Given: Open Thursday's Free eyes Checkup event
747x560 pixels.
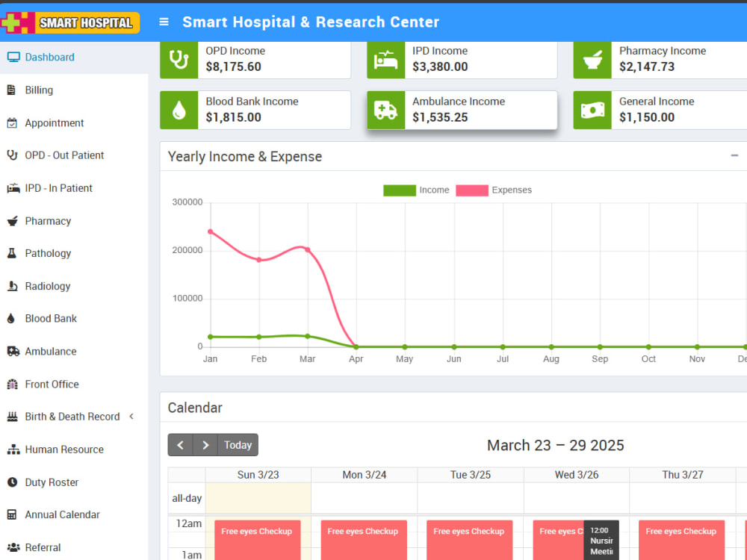Looking at the screenshot, I should pyautogui.click(x=682, y=540).
